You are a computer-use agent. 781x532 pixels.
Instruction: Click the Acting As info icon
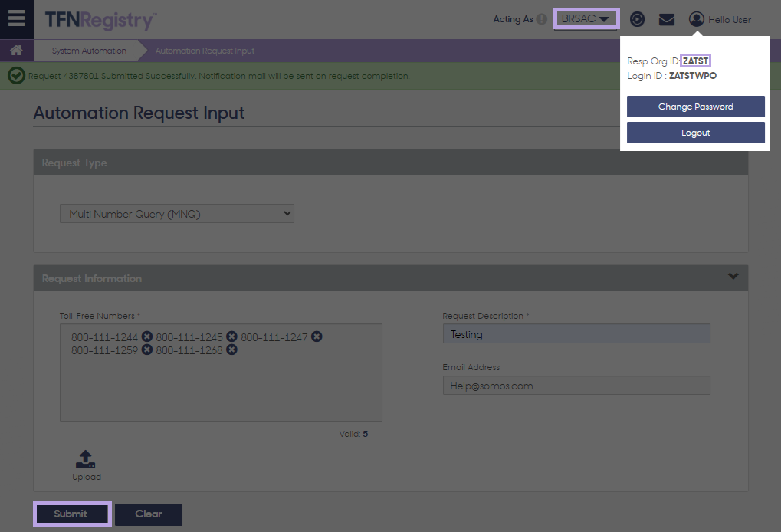541,19
